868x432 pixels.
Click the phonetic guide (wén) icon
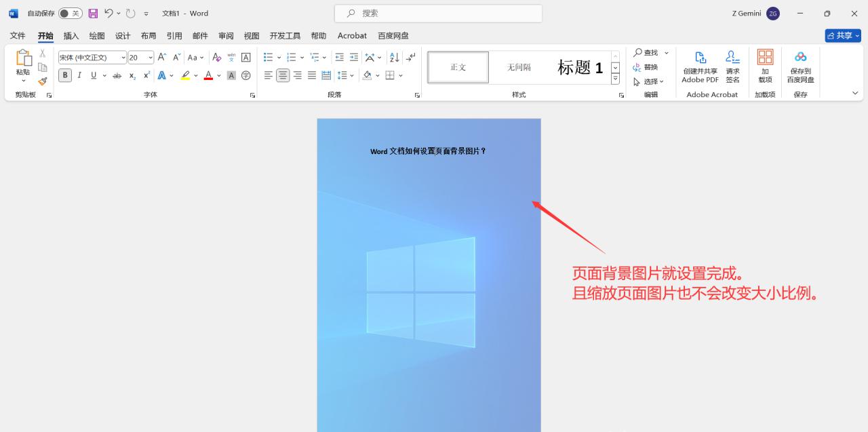[231, 58]
